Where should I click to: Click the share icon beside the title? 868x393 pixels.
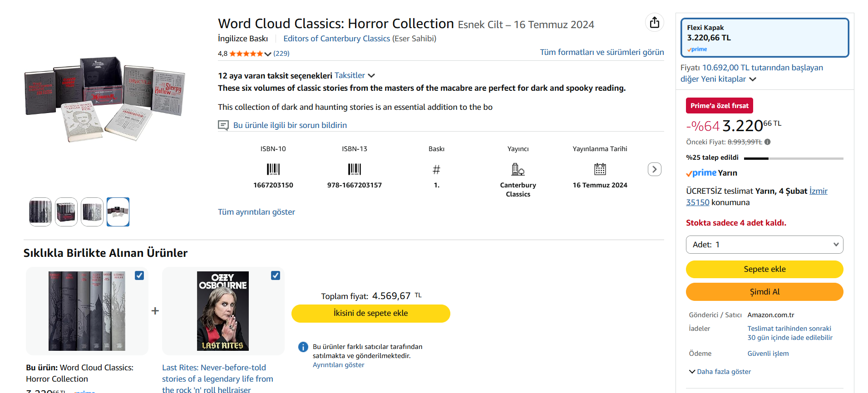coord(654,23)
